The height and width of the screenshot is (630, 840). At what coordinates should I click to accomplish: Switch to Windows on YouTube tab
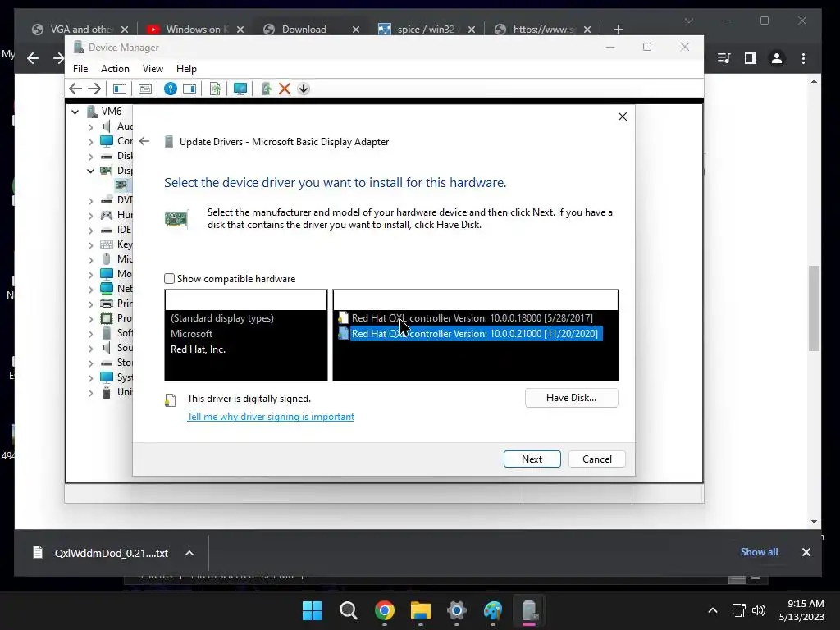(x=196, y=29)
